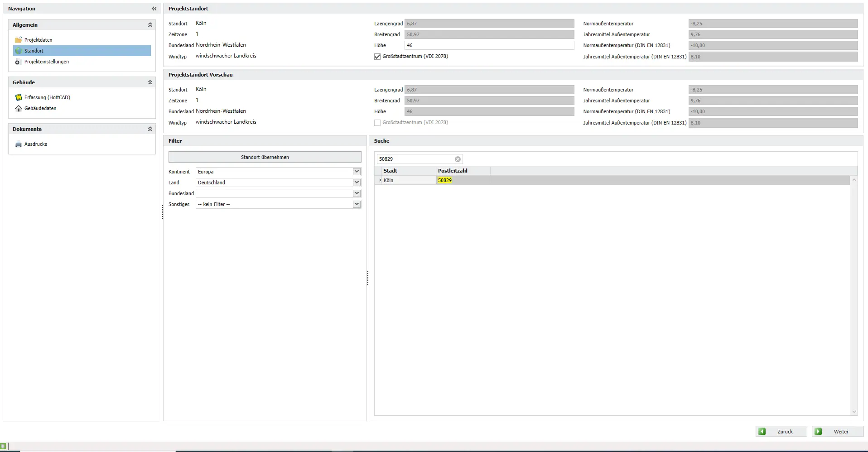
Task: Collapse the Gebäude section
Action: pyautogui.click(x=150, y=82)
